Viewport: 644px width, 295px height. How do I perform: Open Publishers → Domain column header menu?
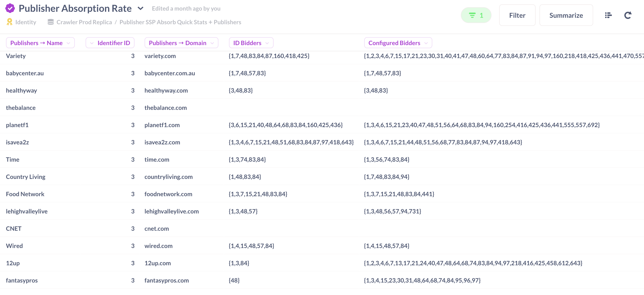pos(181,43)
